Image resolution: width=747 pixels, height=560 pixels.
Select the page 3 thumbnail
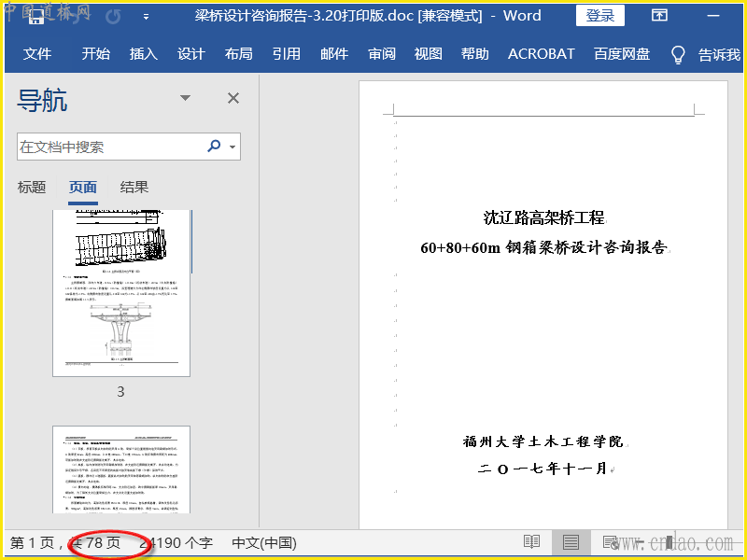pos(121,293)
